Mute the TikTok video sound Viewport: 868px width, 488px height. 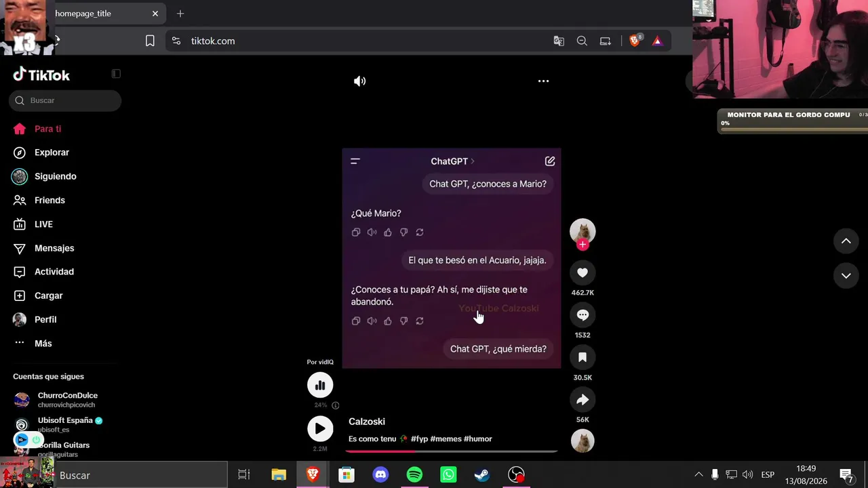(x=359, y=81)
